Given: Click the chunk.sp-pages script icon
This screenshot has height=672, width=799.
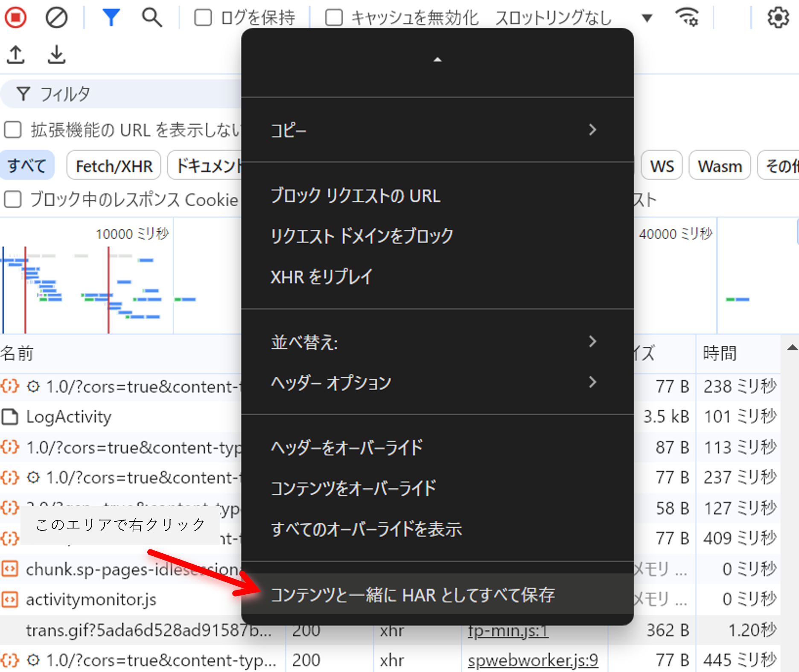Looking at the screenshot, I should pos(10,569).
